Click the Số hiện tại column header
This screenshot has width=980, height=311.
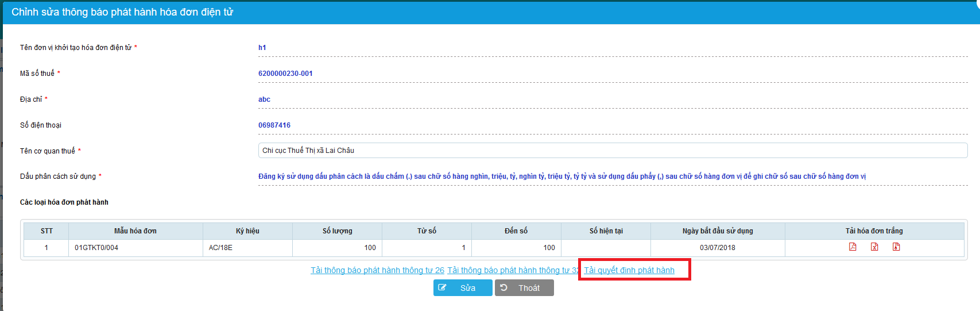[x=606, y=231]
